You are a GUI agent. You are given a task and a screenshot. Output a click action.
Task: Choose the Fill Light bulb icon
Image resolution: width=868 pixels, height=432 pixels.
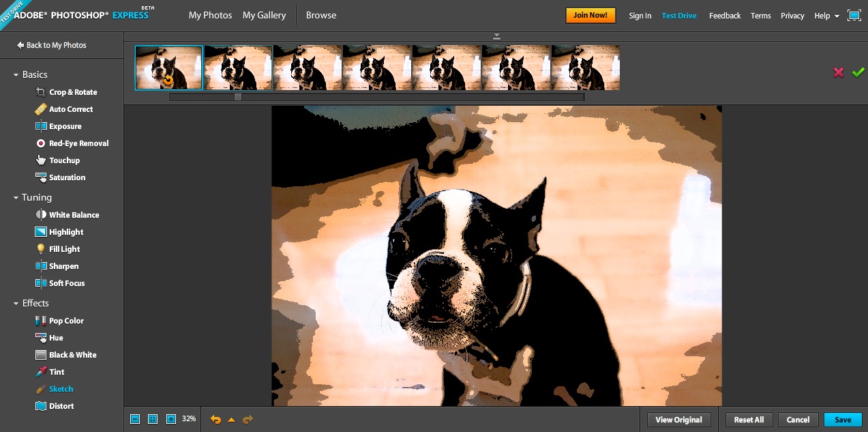tap(41, 249)
